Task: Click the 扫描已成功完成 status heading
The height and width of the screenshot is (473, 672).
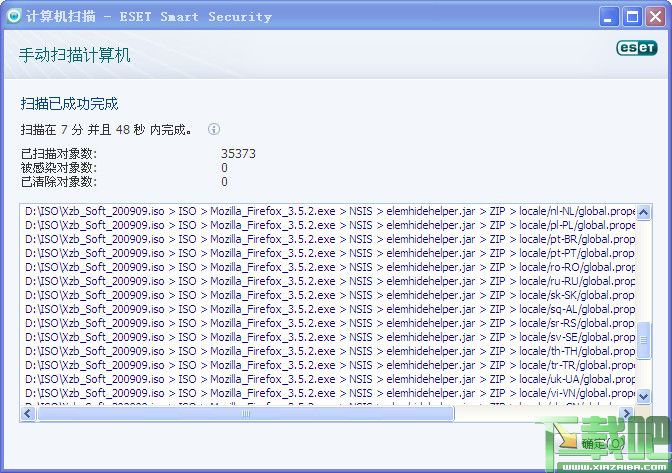Action: click(x=69, y=104)
